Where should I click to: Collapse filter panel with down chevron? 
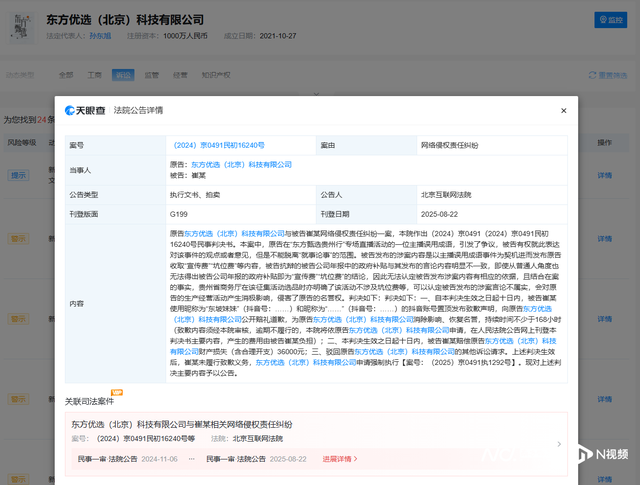tap(316, 94)
